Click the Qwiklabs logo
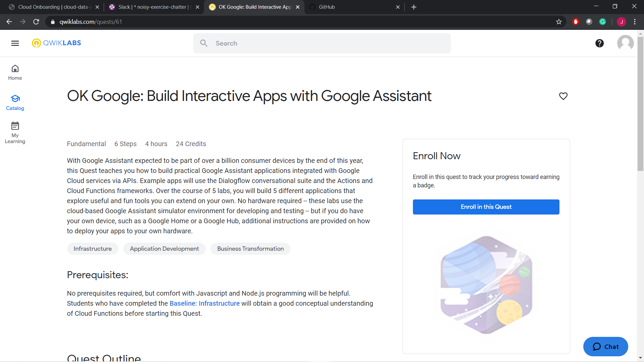Image resolution: width=644 pixels, height=362 pixels. (56, 43)
